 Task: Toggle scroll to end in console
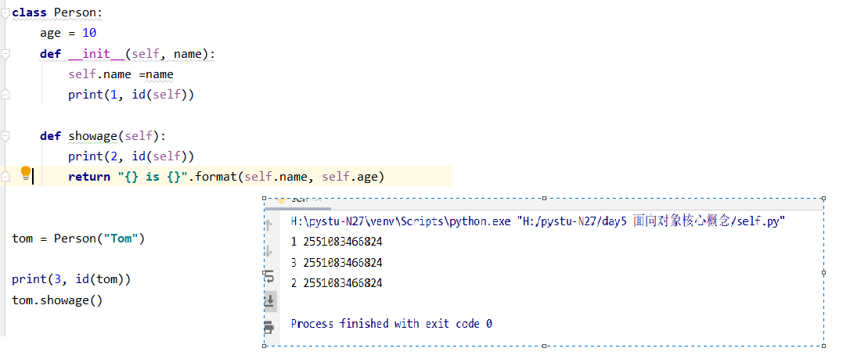[x=269, y=300]
